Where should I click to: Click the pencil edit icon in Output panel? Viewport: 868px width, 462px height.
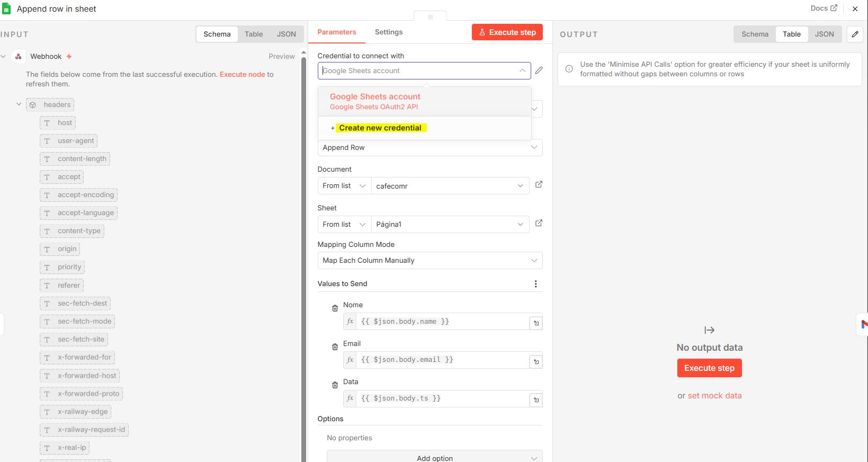[x=855, y=34]
